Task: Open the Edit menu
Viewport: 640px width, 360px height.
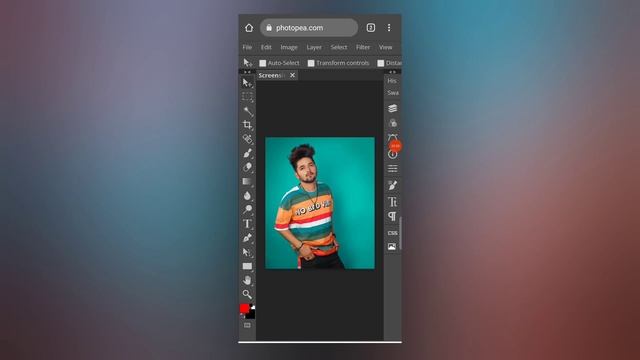Action: pyautogui.click(x=266, y=47)
